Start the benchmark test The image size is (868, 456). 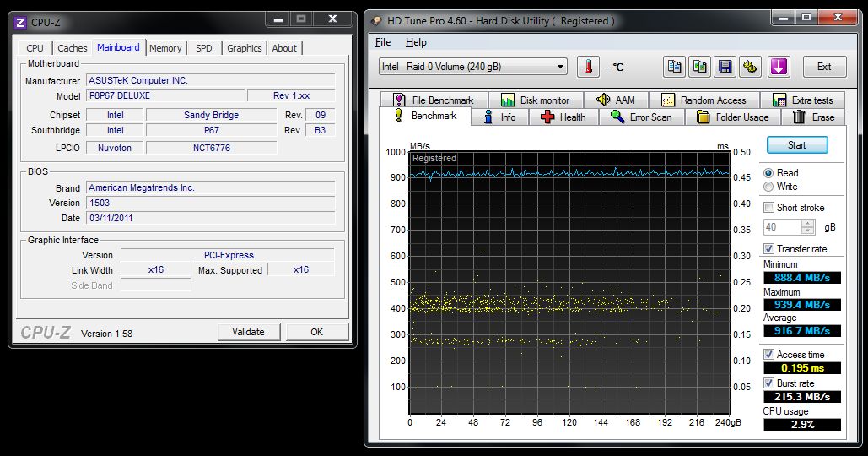pos(797,145)
